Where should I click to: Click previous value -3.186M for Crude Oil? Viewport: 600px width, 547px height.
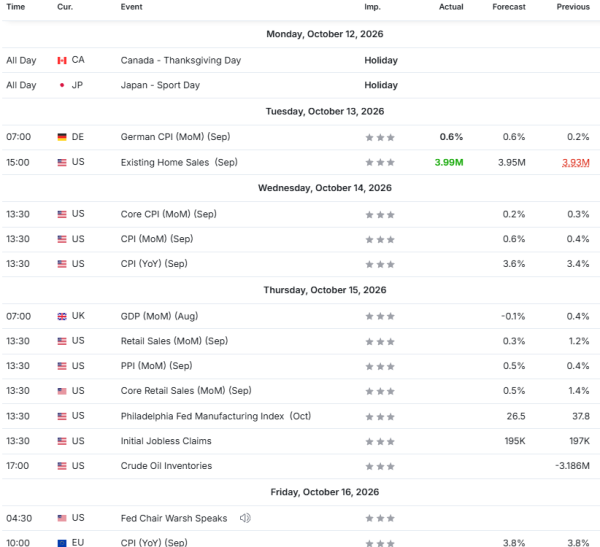click(x=572, y=466)
